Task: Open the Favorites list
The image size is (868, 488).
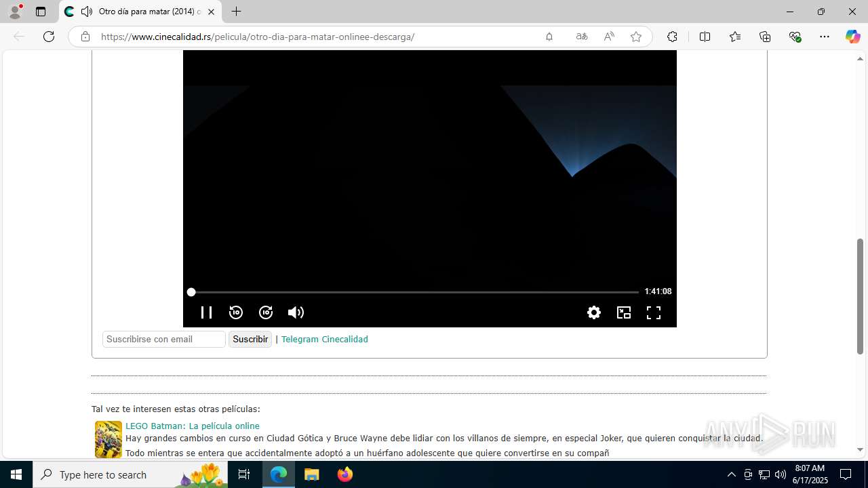Action: pos(735,37)
